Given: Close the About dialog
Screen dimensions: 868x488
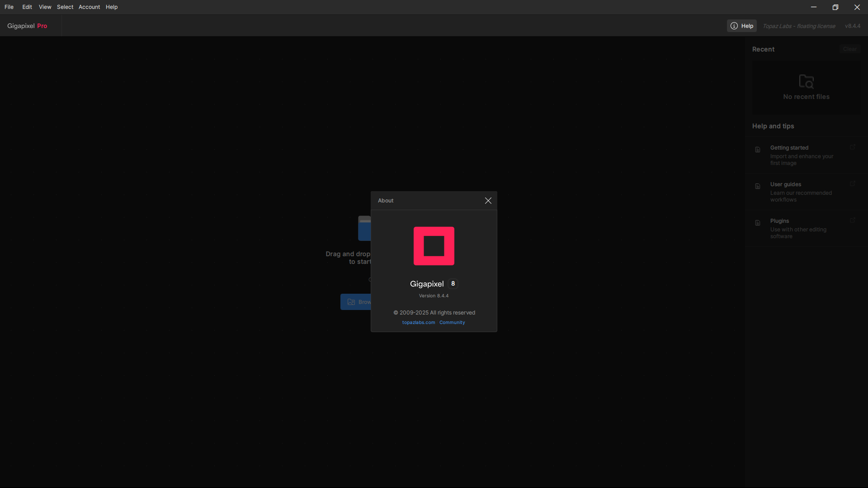Looking at the screenshot, I should 488,201.
